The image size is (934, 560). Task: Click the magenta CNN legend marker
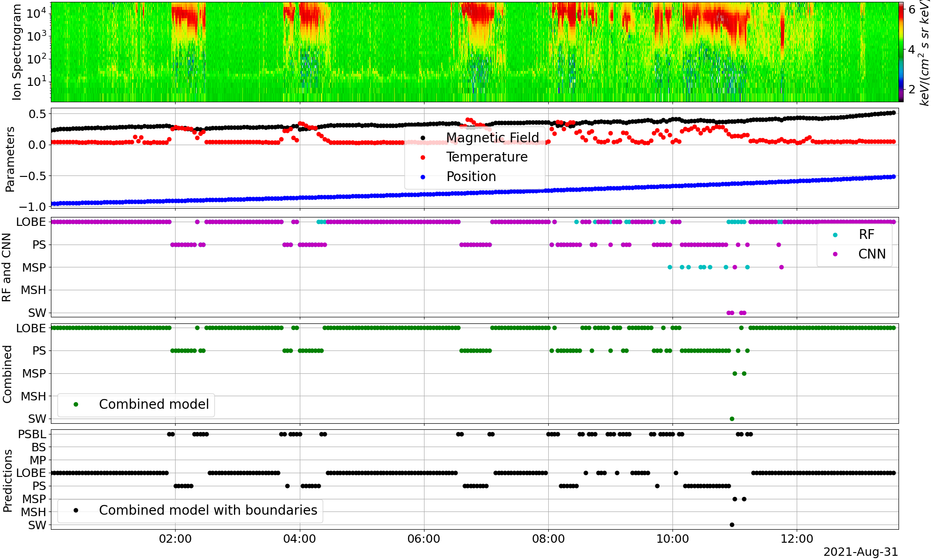835,254
